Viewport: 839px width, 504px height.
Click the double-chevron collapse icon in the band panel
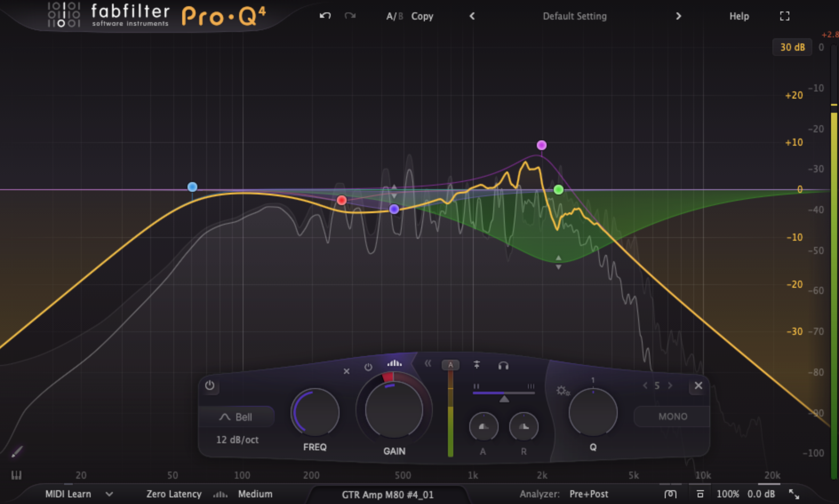(427, 364)
